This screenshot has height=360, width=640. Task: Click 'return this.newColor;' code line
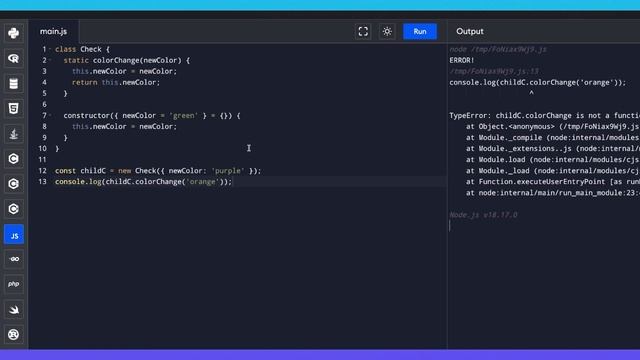pyautogui.click(x=116, y=82)
